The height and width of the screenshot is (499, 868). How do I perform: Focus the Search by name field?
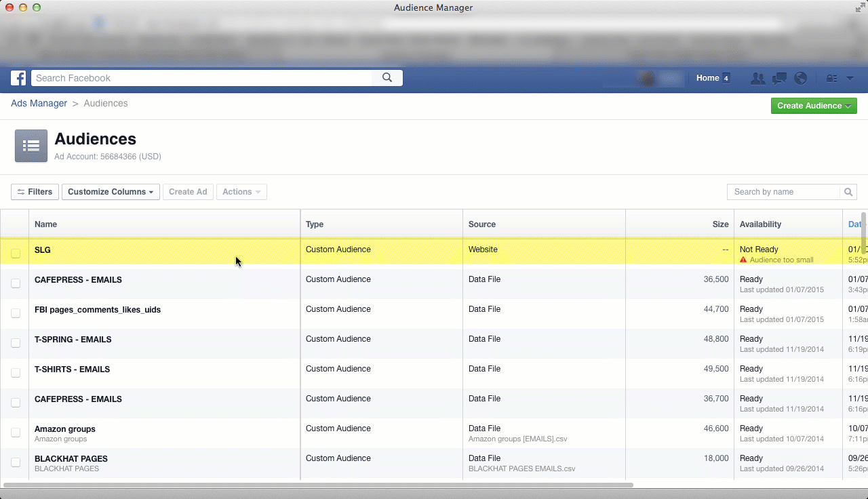(783, 192)
